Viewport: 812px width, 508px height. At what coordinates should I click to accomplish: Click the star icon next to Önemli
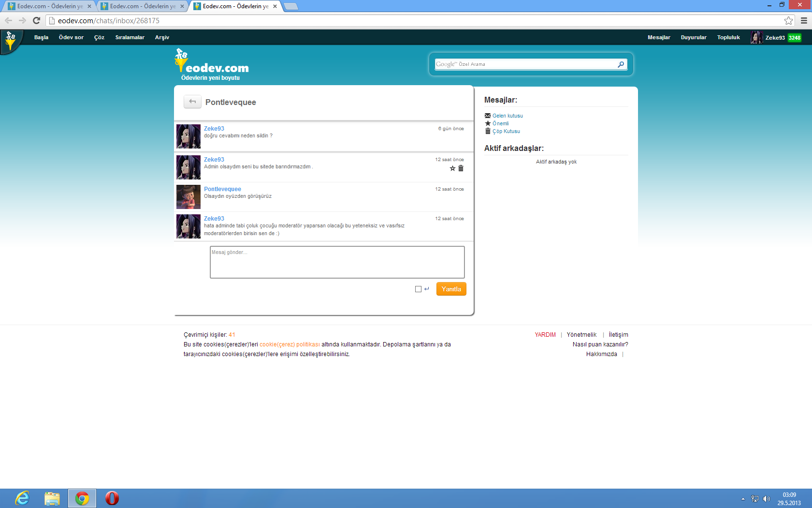[488, 123]
